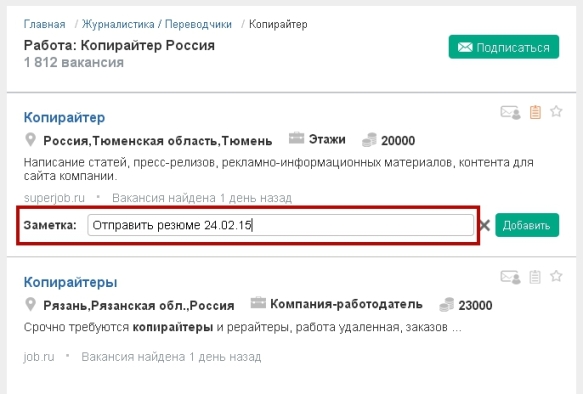The image size is (583, 394).
Task: Cancel the note with the X icon
Action: tap(484, 225)
